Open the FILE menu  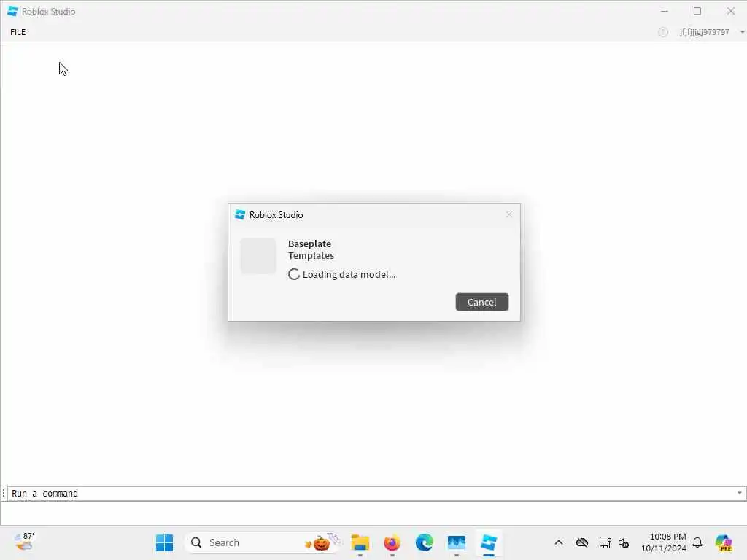(x=18, y=32)
